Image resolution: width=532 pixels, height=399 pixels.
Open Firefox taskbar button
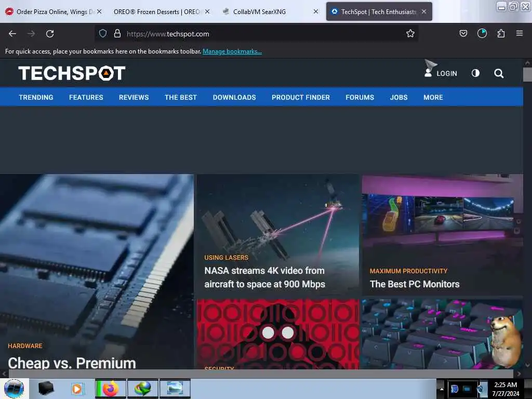pos(111,389)
